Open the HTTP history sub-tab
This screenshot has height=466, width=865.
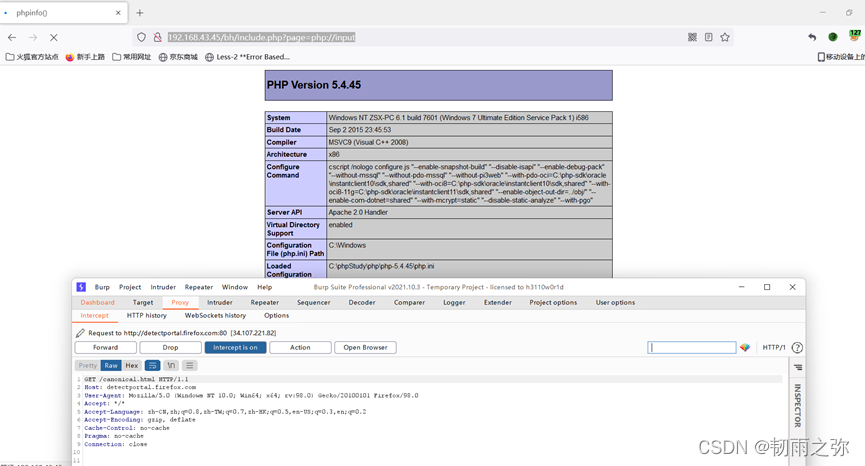click(147, 315)
